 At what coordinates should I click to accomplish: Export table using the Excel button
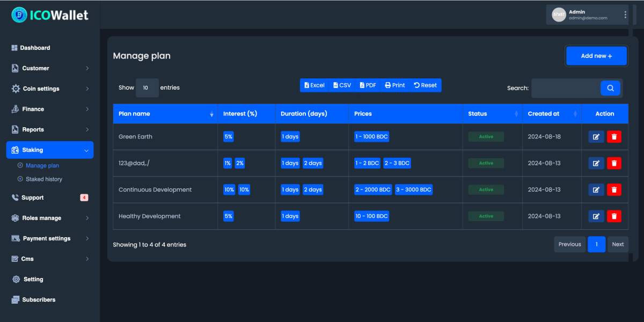pos(314,85)
